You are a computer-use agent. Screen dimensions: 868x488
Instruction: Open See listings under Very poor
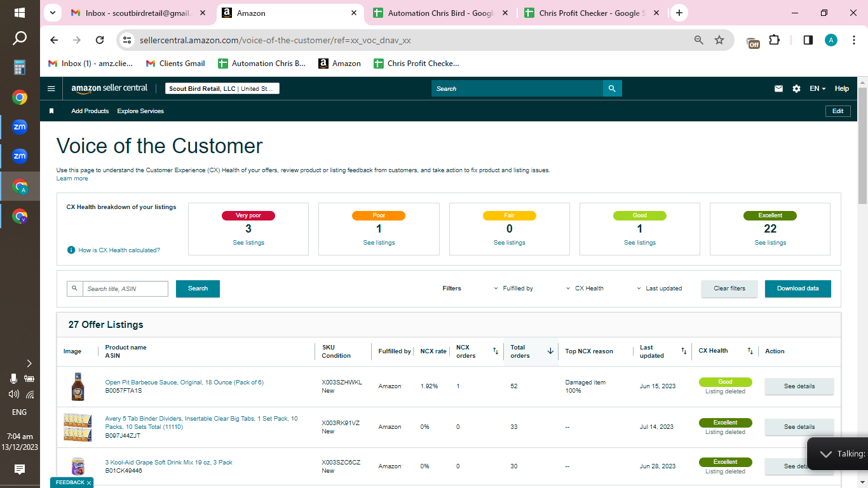tap(248, 243)
